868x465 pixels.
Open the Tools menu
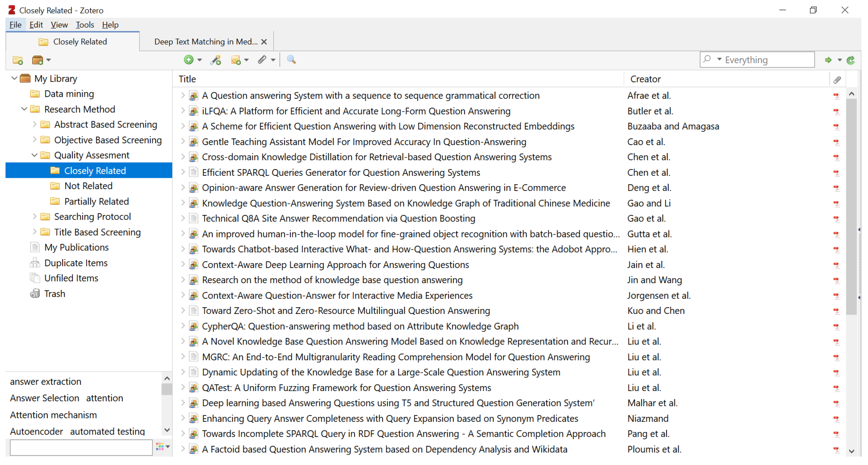point(84,25)
